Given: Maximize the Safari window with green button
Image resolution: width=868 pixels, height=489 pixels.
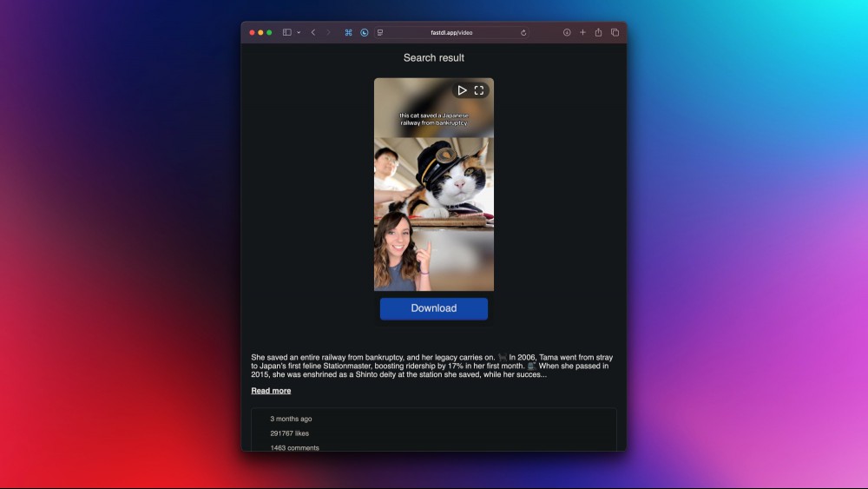Looking at the screenshot, I should pos(270,33).
